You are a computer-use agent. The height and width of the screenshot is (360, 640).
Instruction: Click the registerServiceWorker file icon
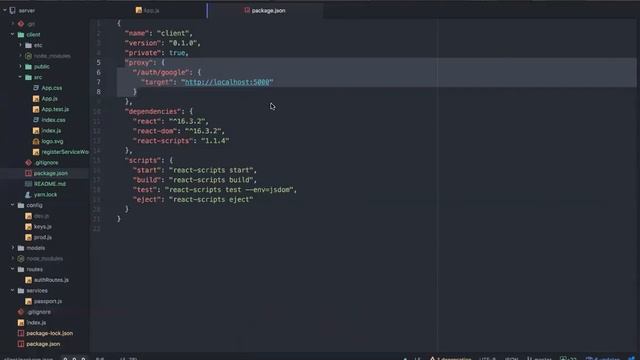pyautogui.click(x=36, y=152)
